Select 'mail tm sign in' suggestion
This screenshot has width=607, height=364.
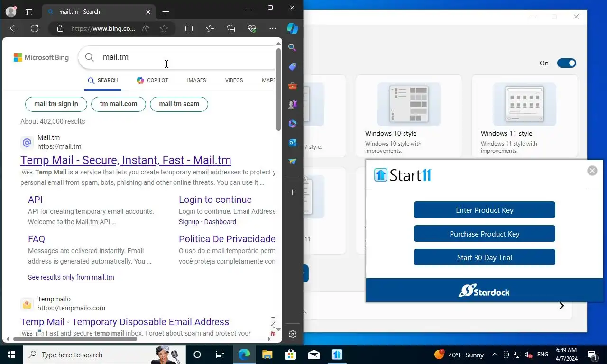pyautogui.click(x=56, y=104)
